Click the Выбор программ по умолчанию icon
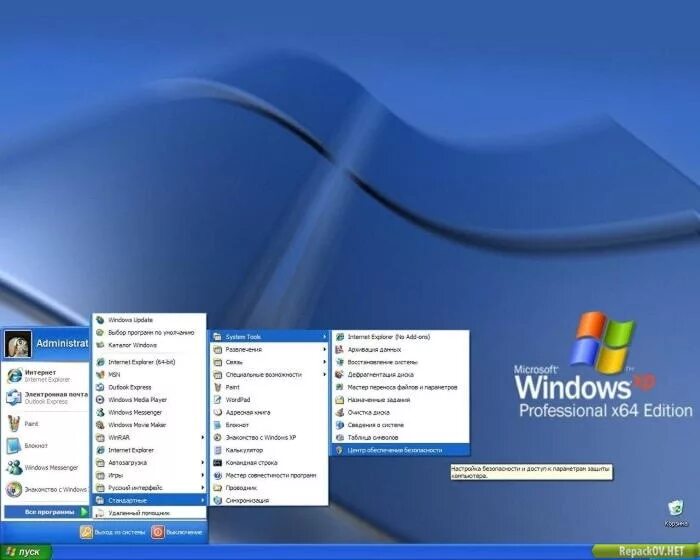Screen dimensions: 700x560 pyautogui.click(x=100, y=333)
